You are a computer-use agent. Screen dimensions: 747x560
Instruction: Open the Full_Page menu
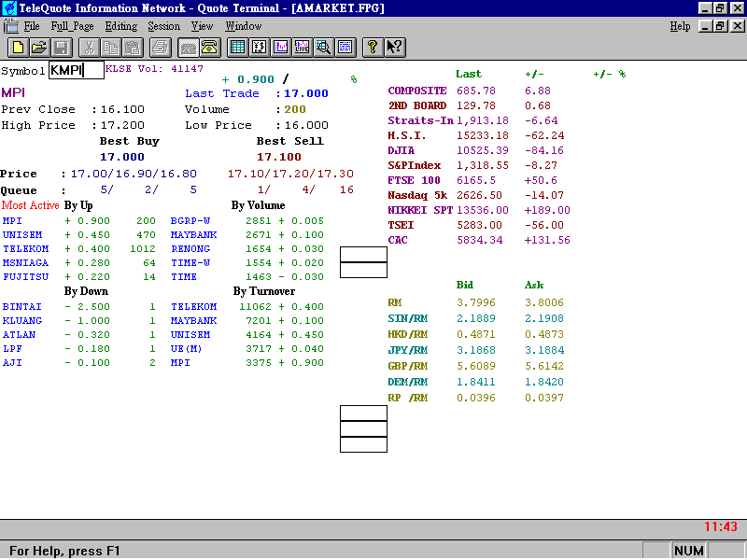point(73,26)
